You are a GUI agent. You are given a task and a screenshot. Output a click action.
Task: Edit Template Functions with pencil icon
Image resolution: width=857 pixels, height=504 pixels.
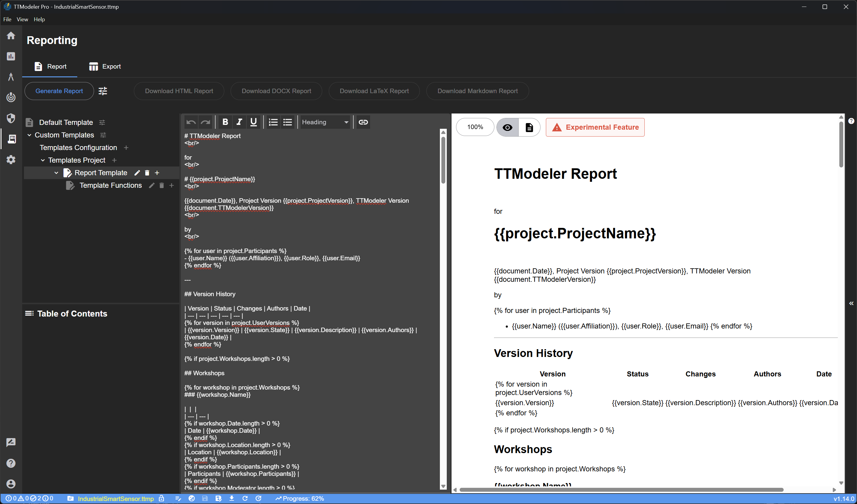click(x=152, y=185)
